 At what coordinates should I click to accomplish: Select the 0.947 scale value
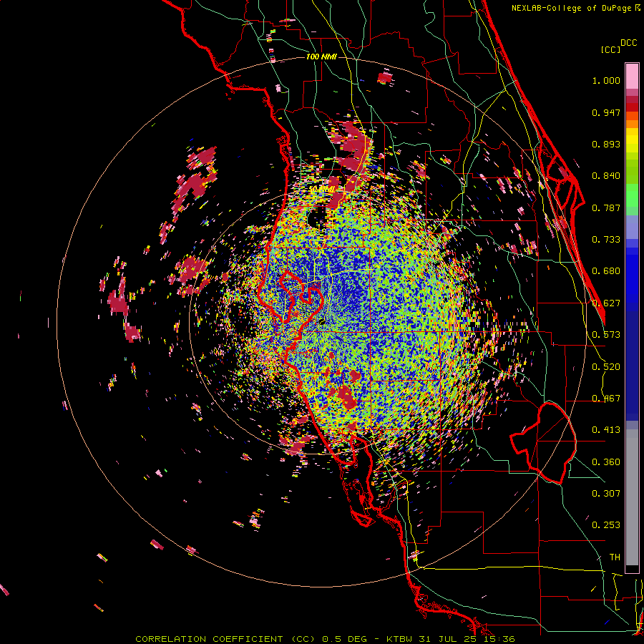[606, 112]
